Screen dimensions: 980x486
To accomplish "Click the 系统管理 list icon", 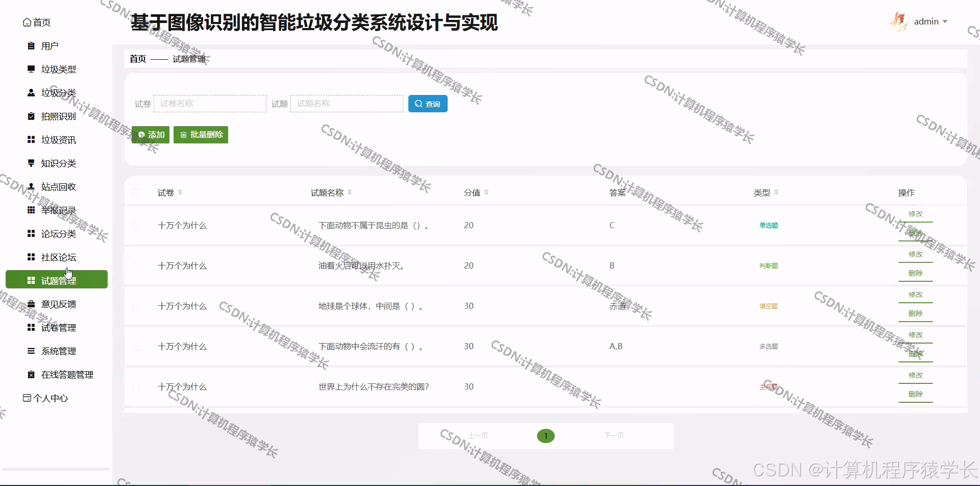I will [31, 351].
